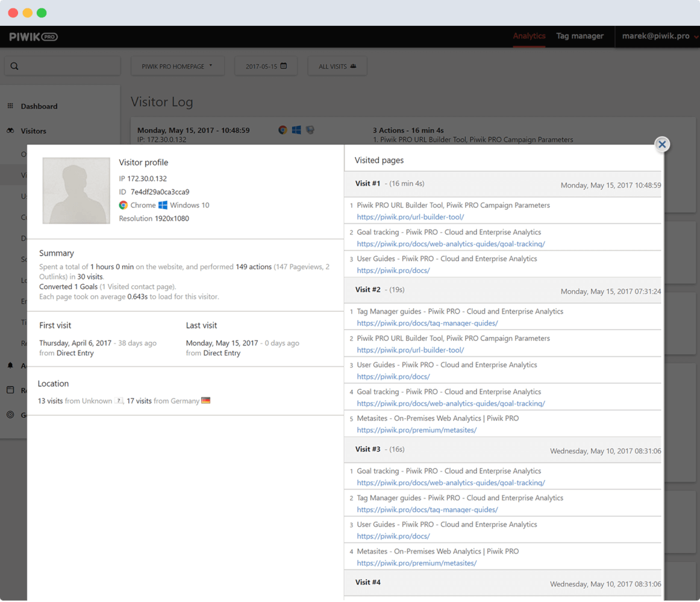Click the calendar icon in sidebar

coord(10,389)
